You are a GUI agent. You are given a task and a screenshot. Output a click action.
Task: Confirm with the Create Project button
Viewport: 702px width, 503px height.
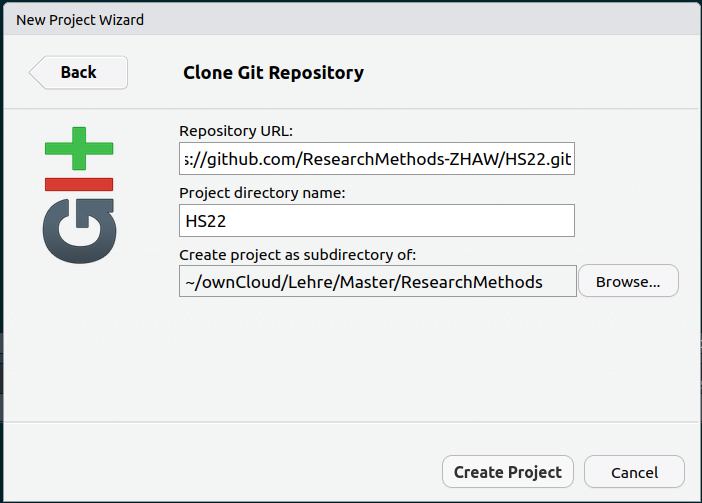pos(508,472)
